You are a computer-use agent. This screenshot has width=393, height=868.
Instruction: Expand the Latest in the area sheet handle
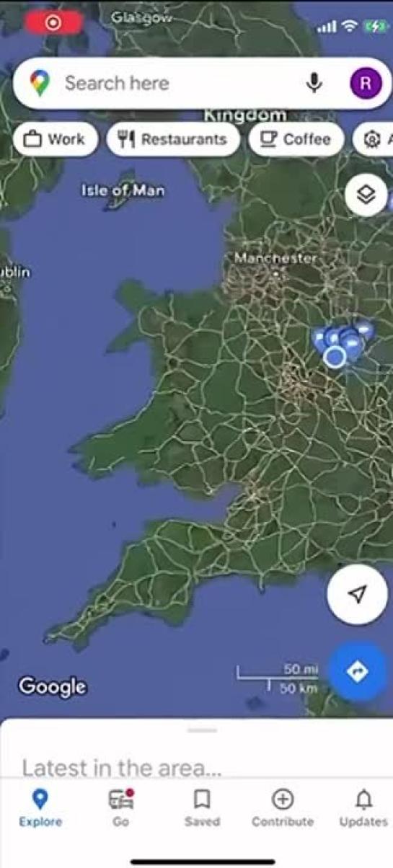coord(202,730)
